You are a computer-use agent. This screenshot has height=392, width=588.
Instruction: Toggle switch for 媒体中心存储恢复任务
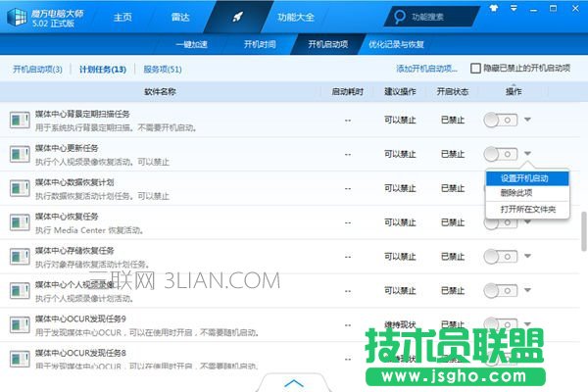501,256
